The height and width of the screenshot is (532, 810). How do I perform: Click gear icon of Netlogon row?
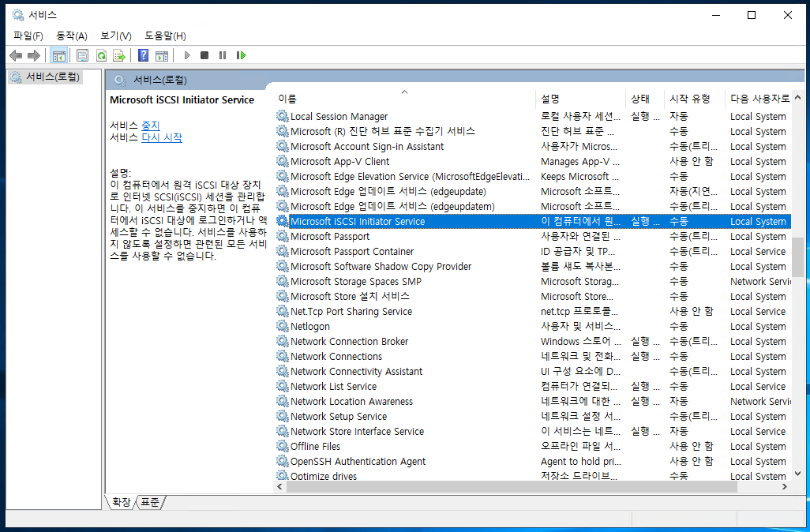point(282,326)
